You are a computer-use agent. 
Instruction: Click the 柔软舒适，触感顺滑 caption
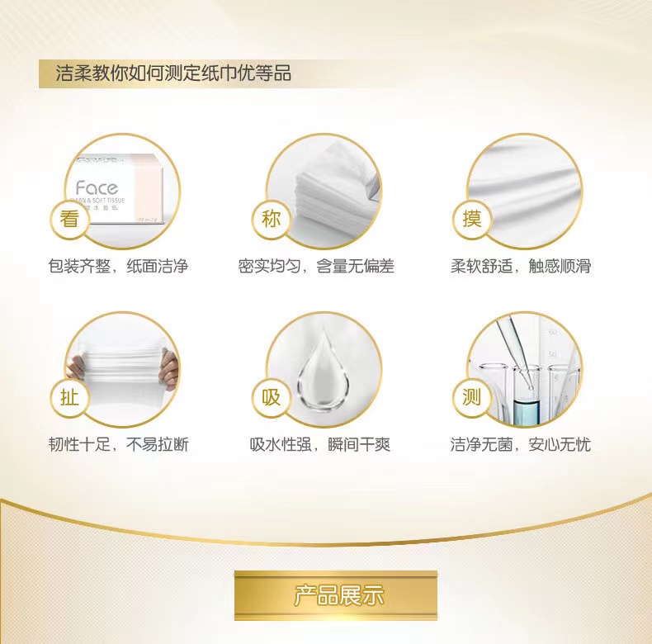click(521, 266)
